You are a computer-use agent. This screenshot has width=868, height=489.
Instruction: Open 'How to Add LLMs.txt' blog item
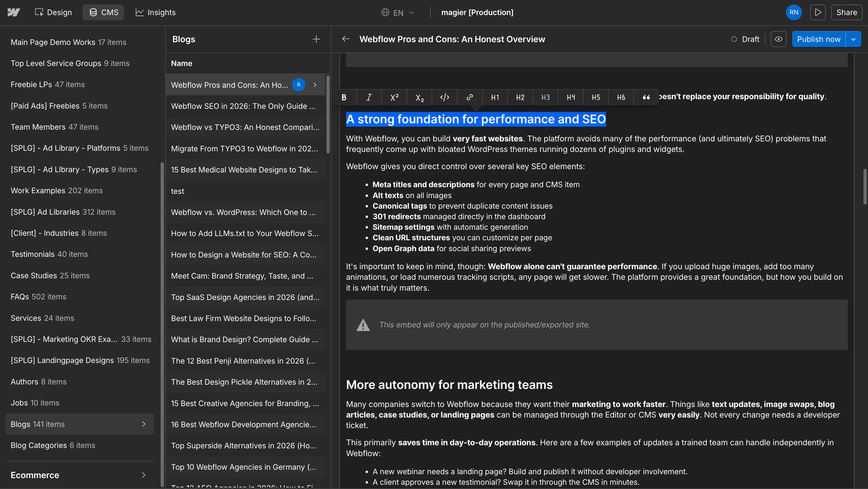pyautogui.click(x=245, y=234)
